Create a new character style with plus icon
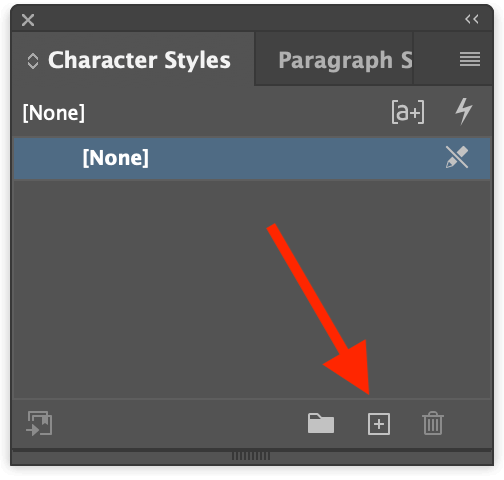The height and width of the screenshot is (480, 504). pyautogui.click(x=379, y=424)
